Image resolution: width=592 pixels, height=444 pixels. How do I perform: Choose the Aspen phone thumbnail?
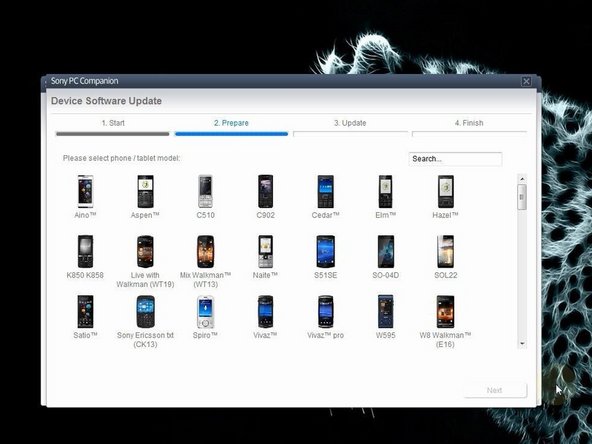click(x=145, y=191)
